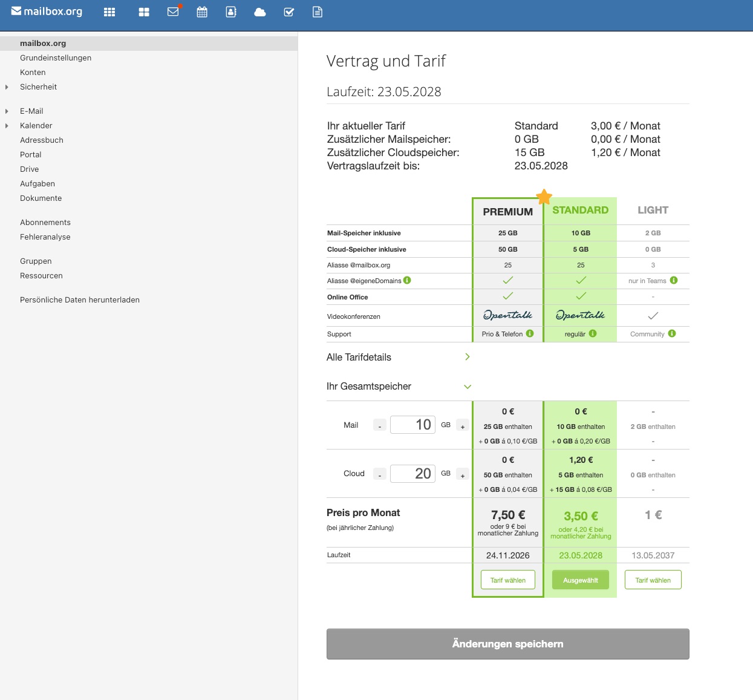Expand the Sicherheit settings section
The image size is (753, 700).
7,87
